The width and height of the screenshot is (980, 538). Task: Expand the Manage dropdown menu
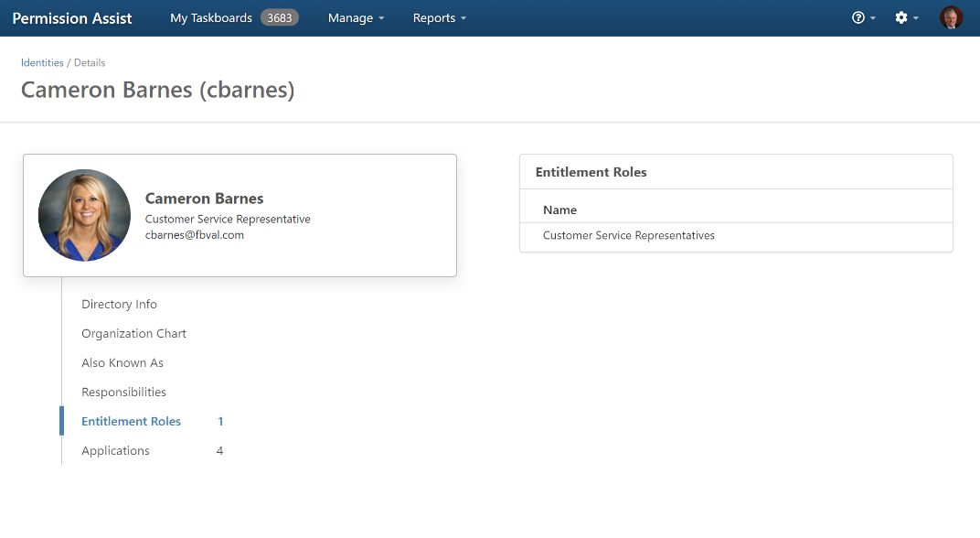pos(356,18)
